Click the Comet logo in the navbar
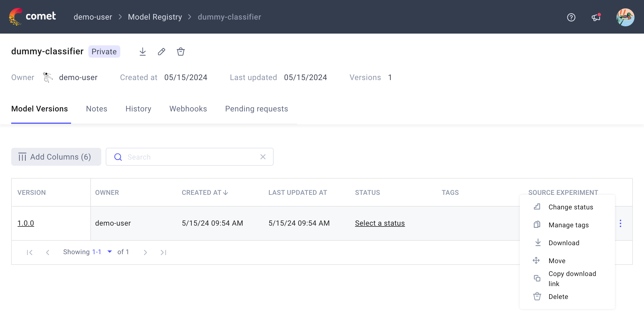 [33, 17]
